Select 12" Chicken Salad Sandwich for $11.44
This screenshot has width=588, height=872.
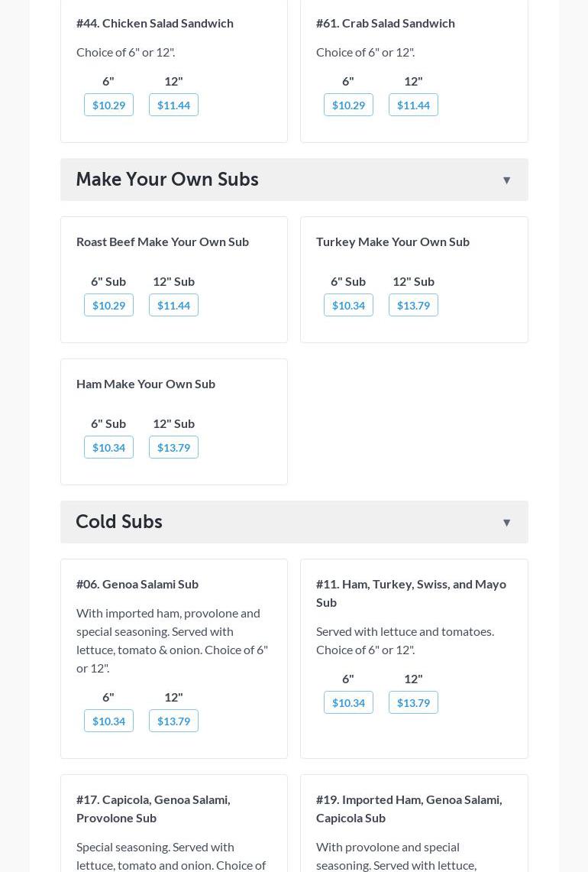point(173,105)
